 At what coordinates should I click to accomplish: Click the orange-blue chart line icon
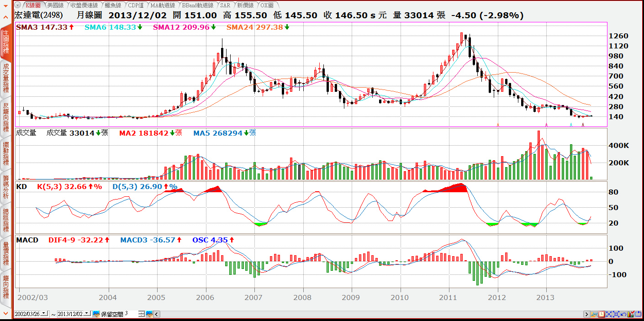pos(595,314)
